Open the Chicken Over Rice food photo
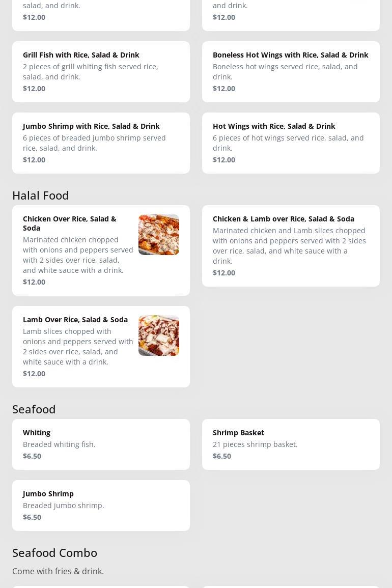392x588 pixels. (158, 235)
